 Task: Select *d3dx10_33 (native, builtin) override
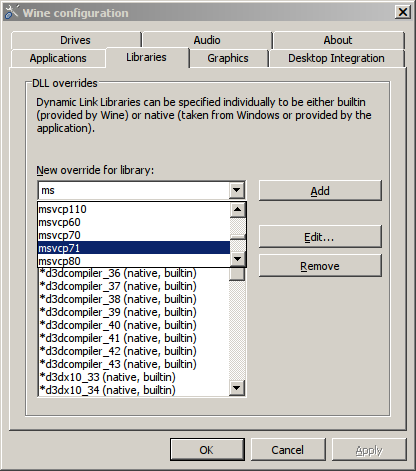[134, 377]
